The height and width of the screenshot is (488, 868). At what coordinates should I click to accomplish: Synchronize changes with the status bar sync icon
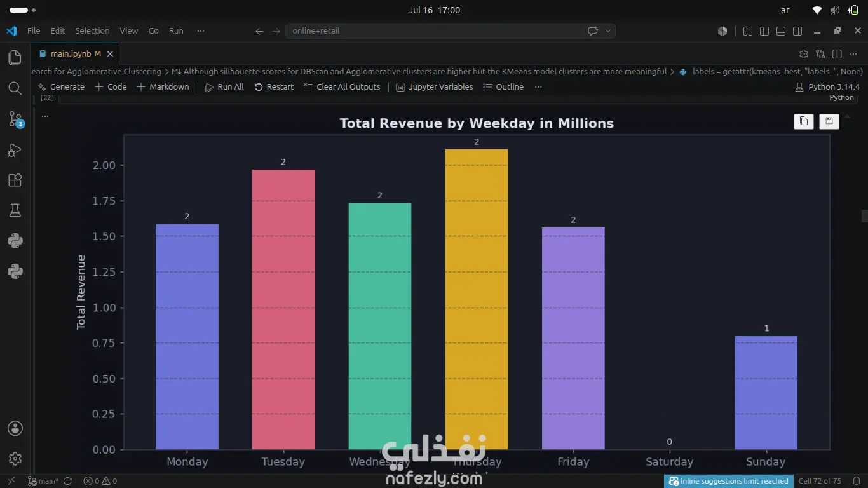[x=68, y=481]
